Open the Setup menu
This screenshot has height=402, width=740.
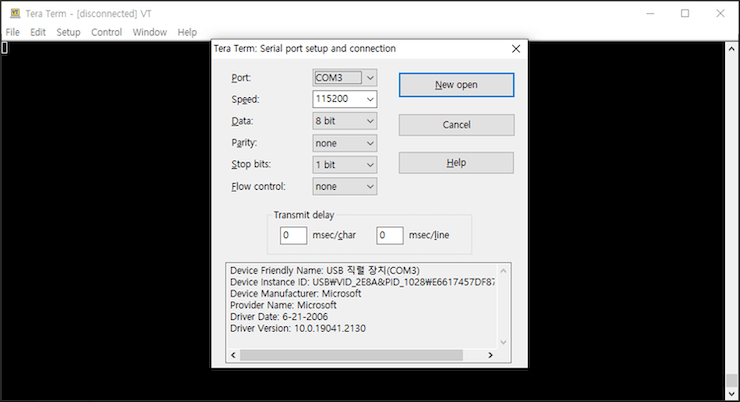(68, 32)
